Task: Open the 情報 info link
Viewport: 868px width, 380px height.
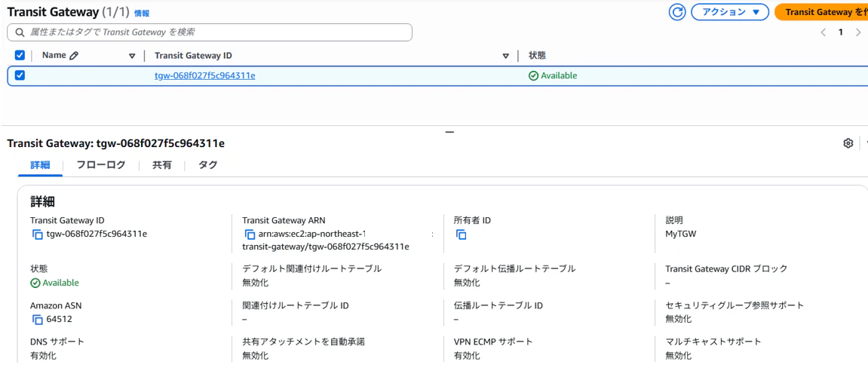Action: [x=142, y=14]
